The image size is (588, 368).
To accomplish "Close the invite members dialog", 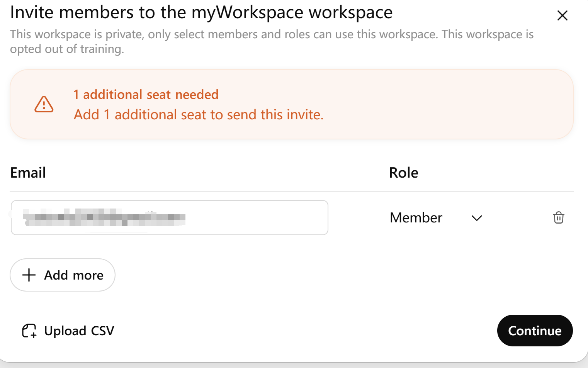I will tap(562, 15).
